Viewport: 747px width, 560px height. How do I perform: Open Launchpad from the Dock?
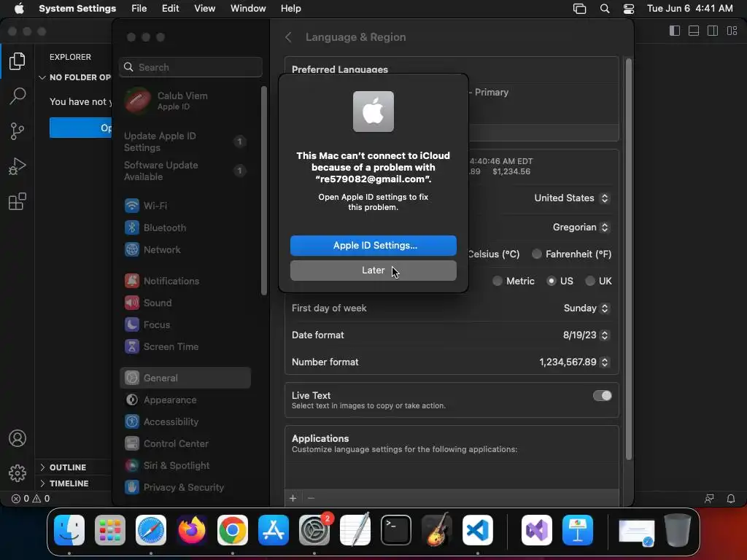tap(110, 530)
